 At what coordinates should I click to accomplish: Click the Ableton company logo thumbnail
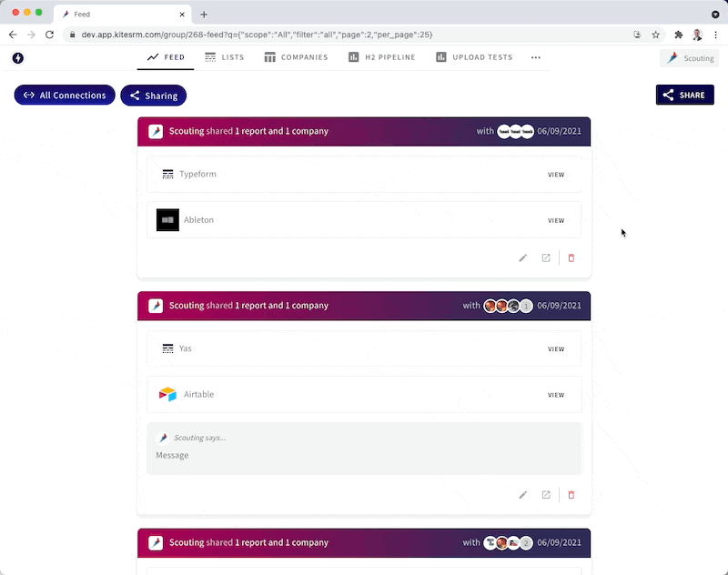coord(167,220)
